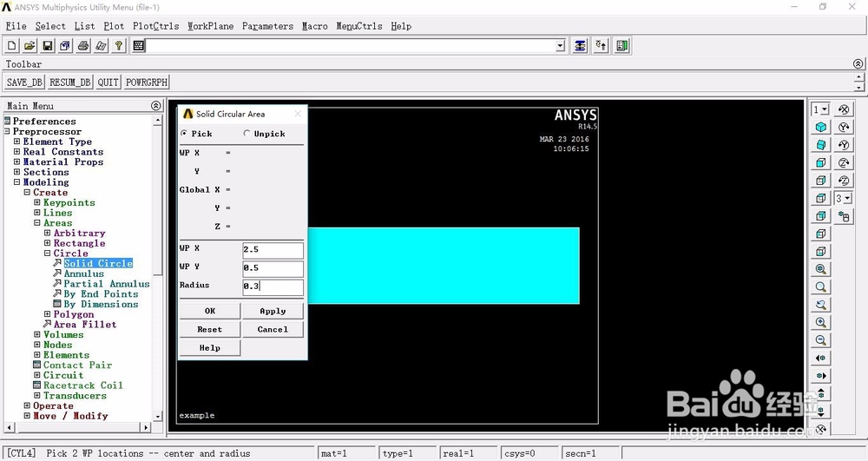Click the Save Analysis floppy disk icon
The width and height of the screenshot is (868, 461).
(48, 46)
